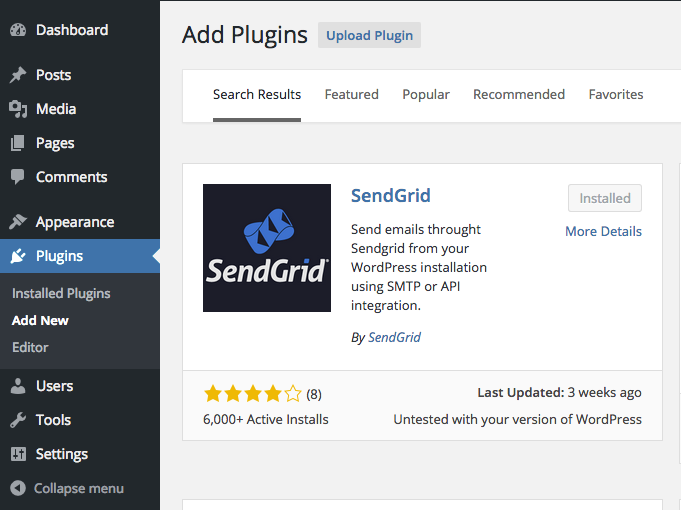Click the SendGrid logo thumbnail

(267, 248)
